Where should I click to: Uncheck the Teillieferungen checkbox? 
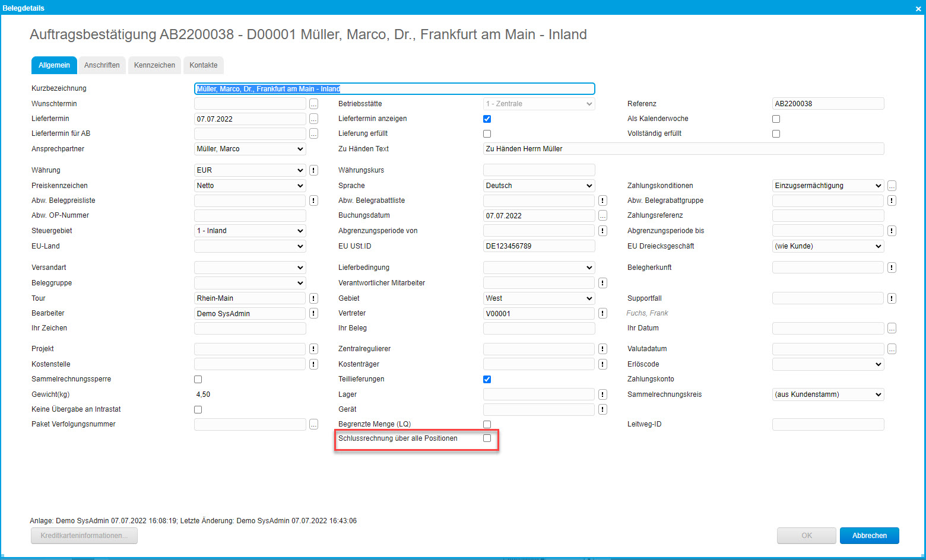tap(487, 379)
